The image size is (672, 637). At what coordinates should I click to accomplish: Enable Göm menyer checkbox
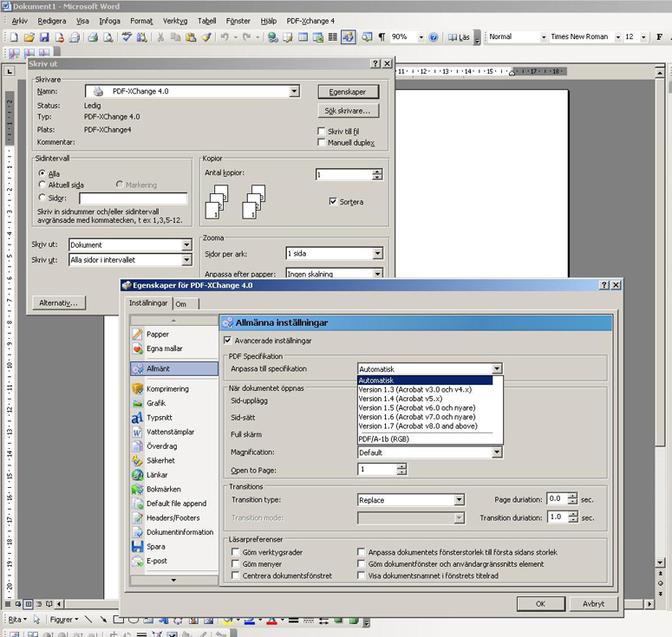[x=235, y=563]
